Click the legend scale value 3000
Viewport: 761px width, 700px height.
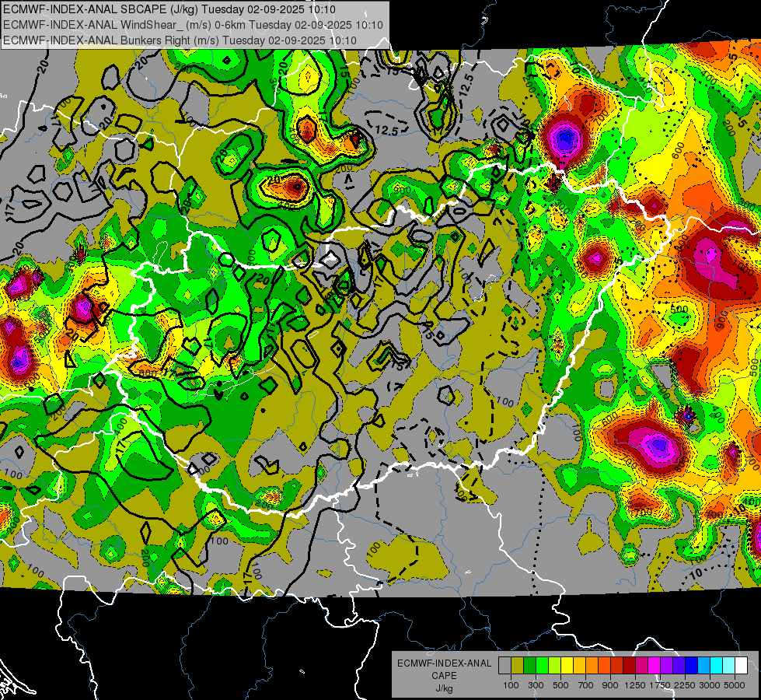click(x=710, y=685)
